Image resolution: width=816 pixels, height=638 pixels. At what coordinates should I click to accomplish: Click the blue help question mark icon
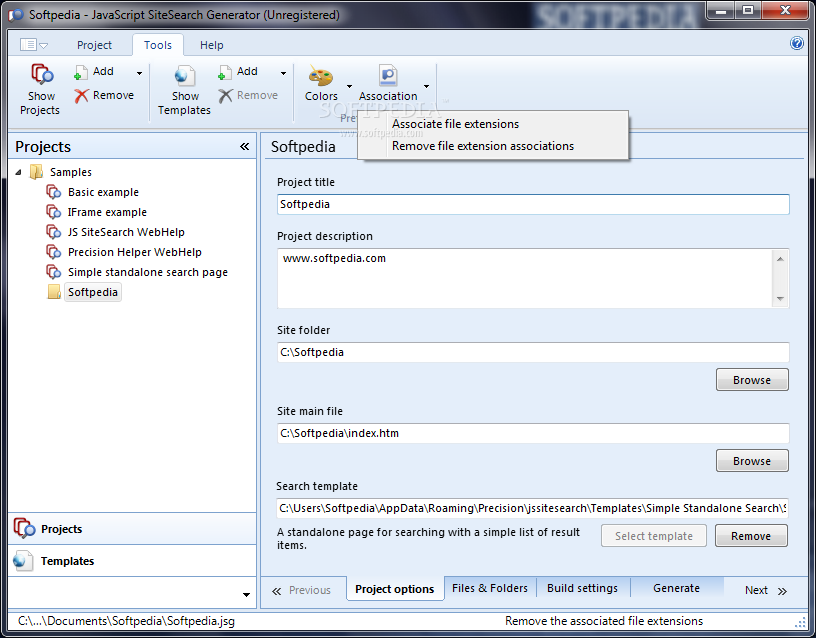tap(796, 43)
